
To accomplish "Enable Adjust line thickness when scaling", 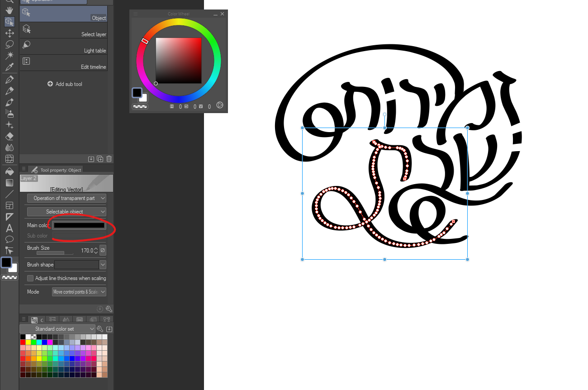I will tap(30, 278).
